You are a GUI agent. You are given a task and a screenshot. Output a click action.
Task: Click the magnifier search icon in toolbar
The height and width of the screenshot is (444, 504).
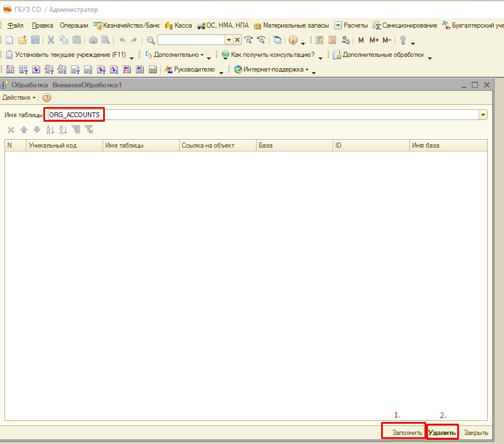[151, 40]
